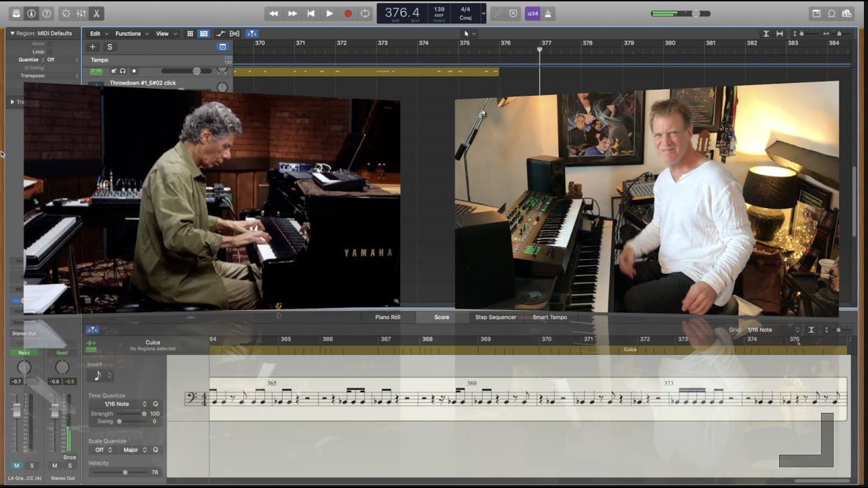
Task: Switch to the Step Sequencer tab
Action: tap(496, 317)
